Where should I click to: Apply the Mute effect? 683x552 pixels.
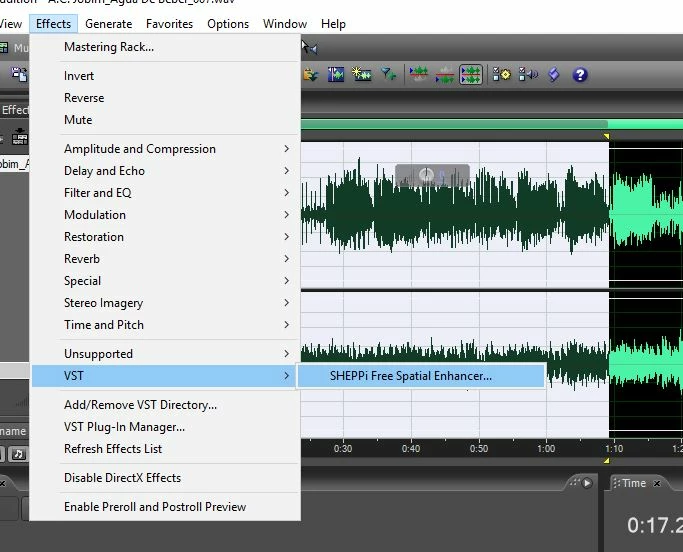166,120
